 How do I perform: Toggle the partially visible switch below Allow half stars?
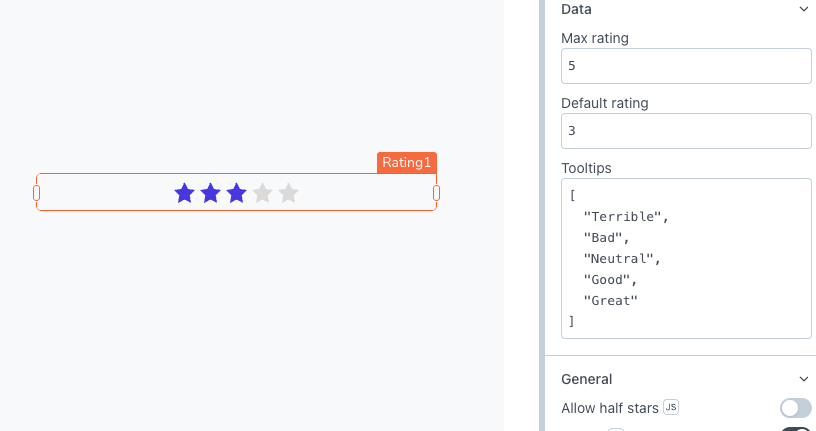coord(796,429)
